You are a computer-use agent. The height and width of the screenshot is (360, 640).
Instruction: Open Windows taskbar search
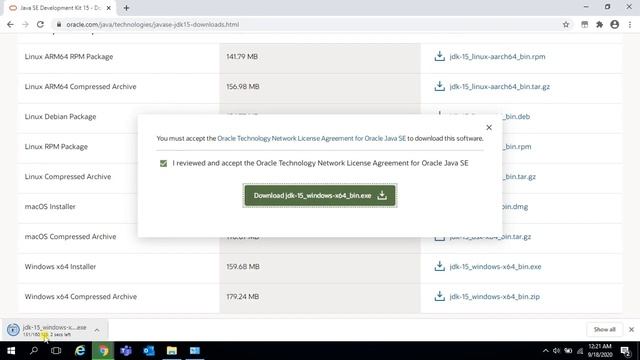click(34, 351)
